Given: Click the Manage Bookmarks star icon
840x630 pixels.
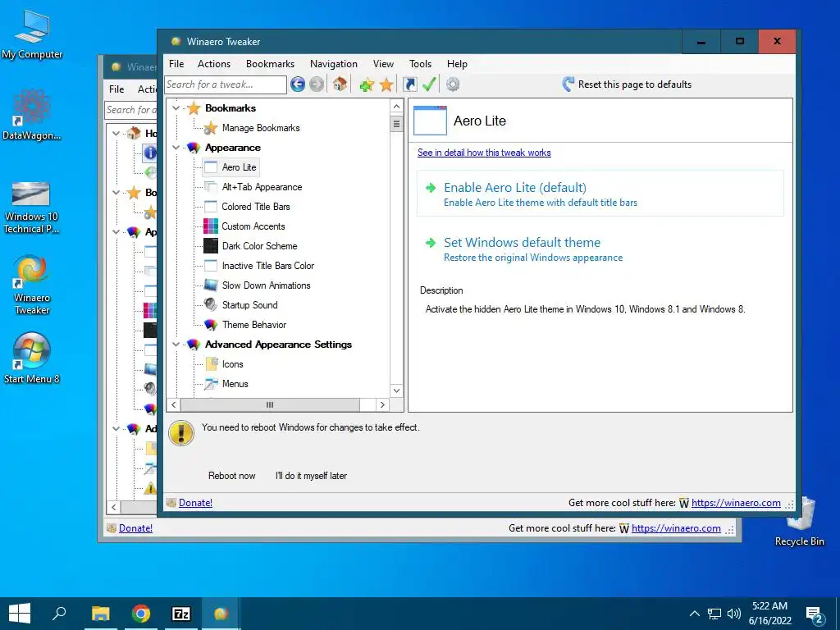Looking at the screenshot, I should (211, 127).
